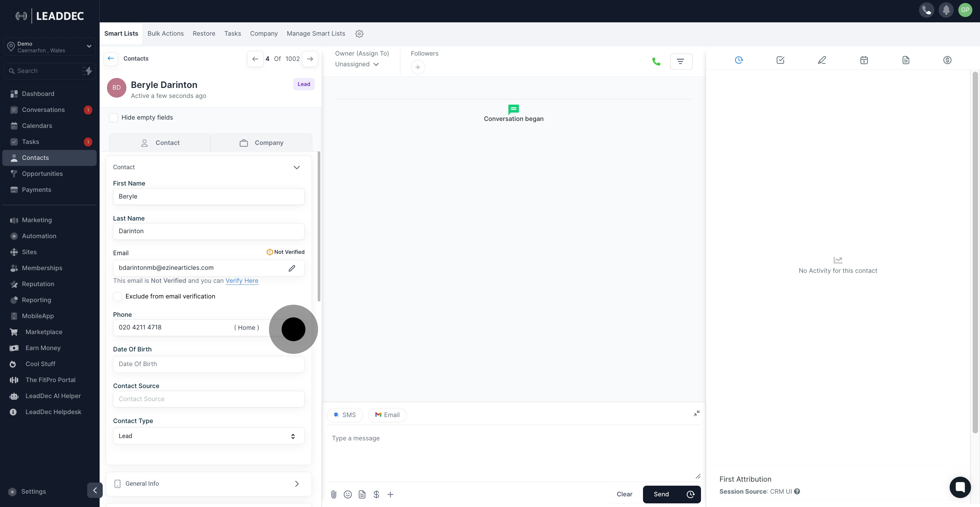This screenshot has height=507, width=980.
Task: Go back using Contacts back arrow
Action: coord(111,59)
